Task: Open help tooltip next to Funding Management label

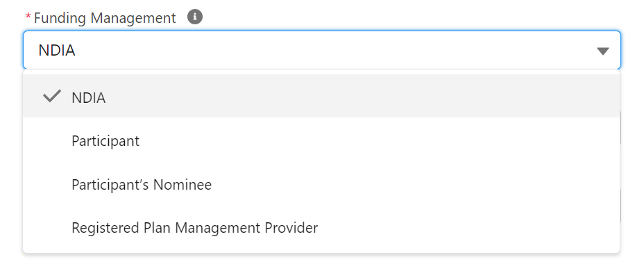Action: coord(195,17)
